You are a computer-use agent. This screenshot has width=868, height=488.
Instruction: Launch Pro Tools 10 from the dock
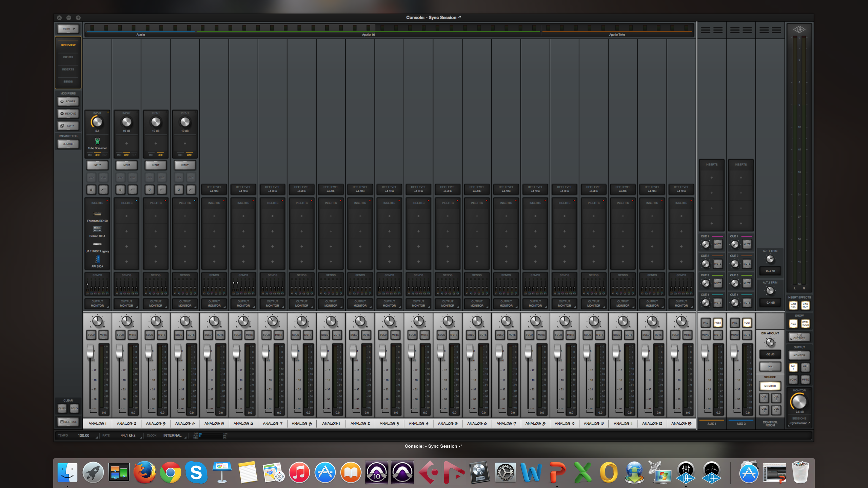pyautogui.click(x=376, y=472)
